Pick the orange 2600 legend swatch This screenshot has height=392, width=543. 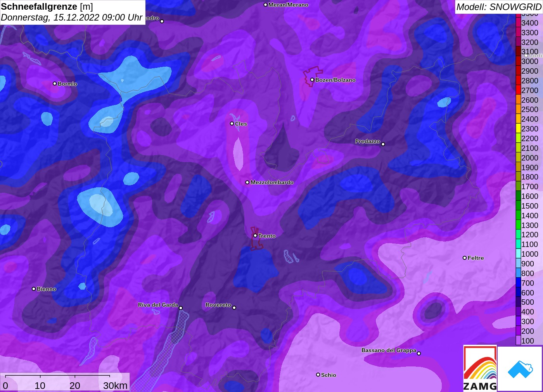tap(518, 100)
